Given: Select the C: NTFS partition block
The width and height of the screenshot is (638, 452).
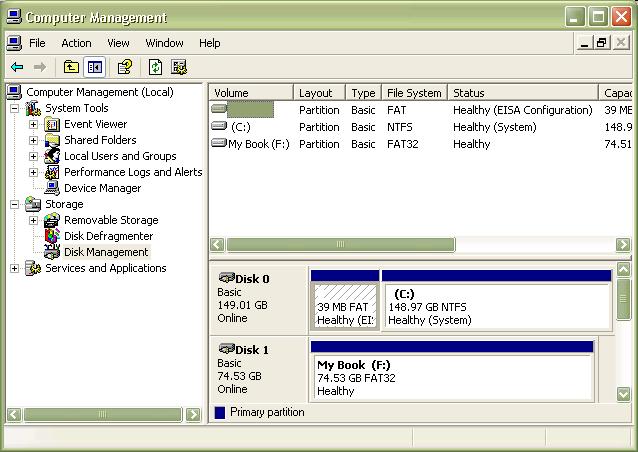Looking at the screenshot, I should (496, 306).
